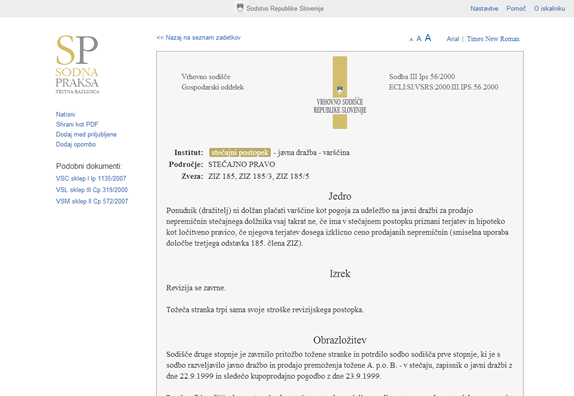Click the ECLI:SI:VSRS:2000:III.IPS.56.2000 identifier

[443, 87]
